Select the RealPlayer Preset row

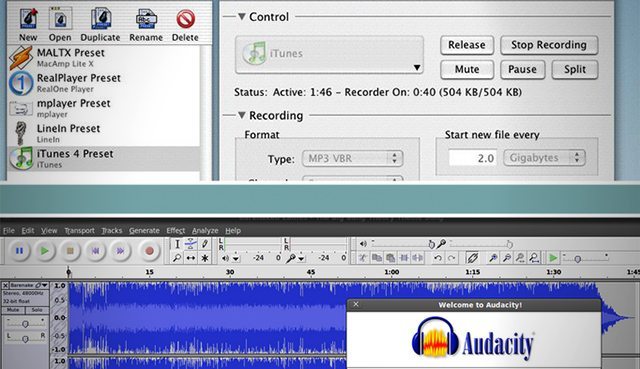(104, 83)
